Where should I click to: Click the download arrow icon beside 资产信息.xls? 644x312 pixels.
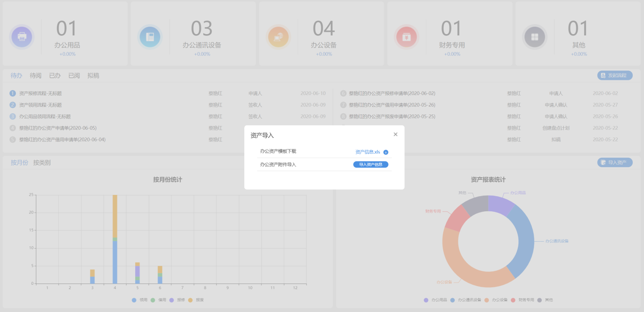point(386,152)
